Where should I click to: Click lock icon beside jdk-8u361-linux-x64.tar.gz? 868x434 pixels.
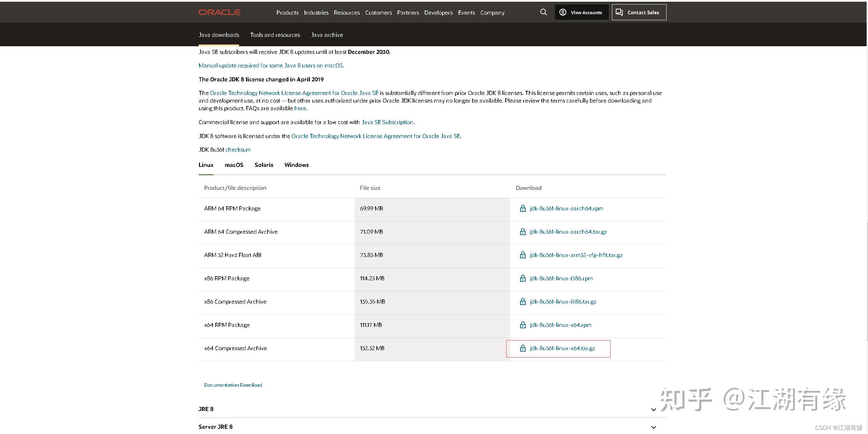pos(523,348)
